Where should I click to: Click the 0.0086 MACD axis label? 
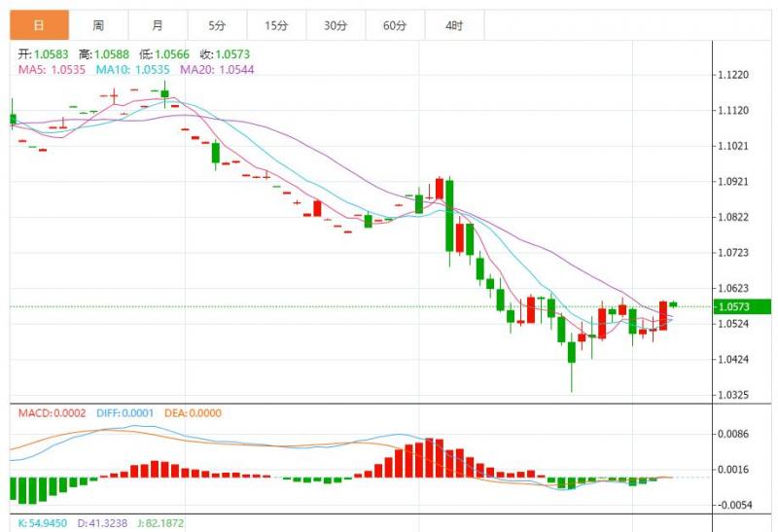[734, 434]
